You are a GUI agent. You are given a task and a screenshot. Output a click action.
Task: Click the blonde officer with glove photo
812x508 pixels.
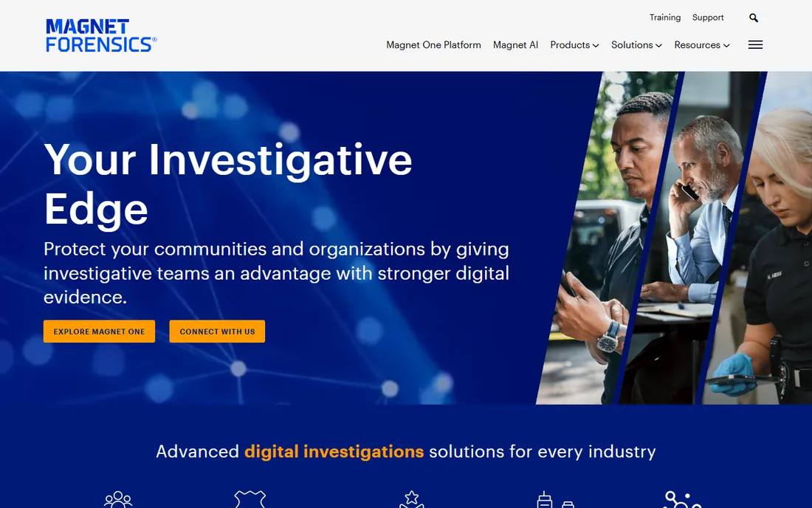[x=759, y=238]
